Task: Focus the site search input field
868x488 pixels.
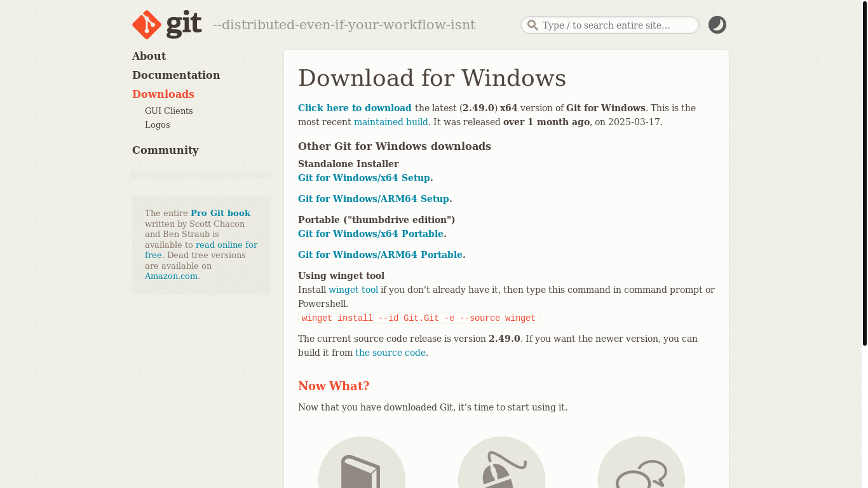Action: 610,25
